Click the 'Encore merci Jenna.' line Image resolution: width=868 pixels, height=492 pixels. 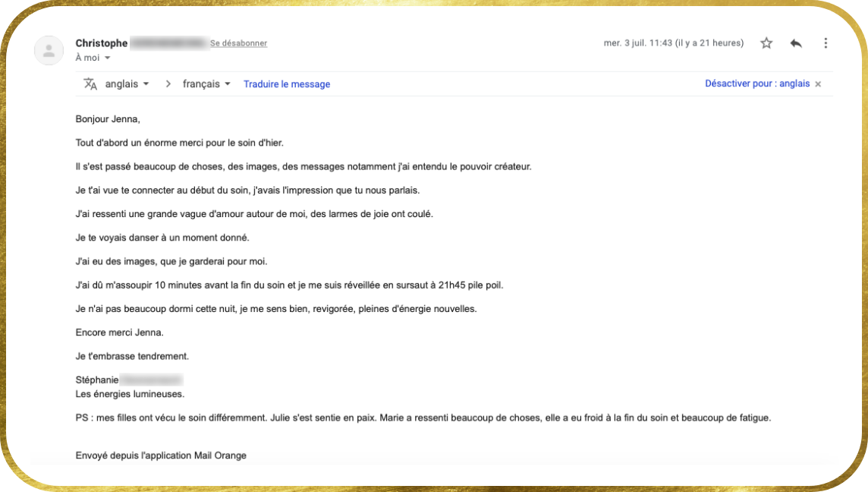(120, 333)
